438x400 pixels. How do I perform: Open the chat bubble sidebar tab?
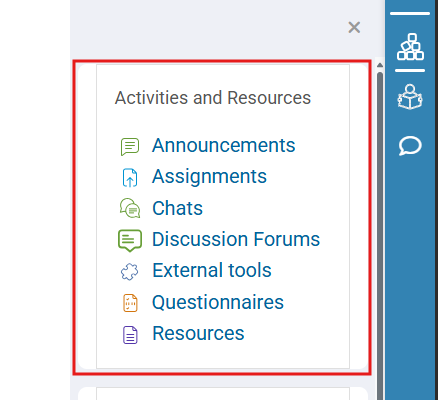410,146
